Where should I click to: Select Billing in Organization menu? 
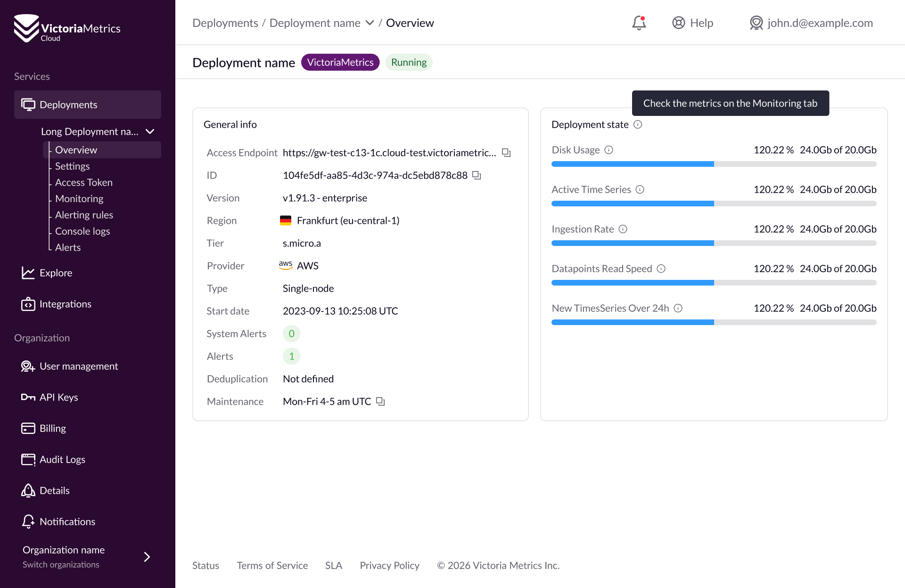coord(53,428)
